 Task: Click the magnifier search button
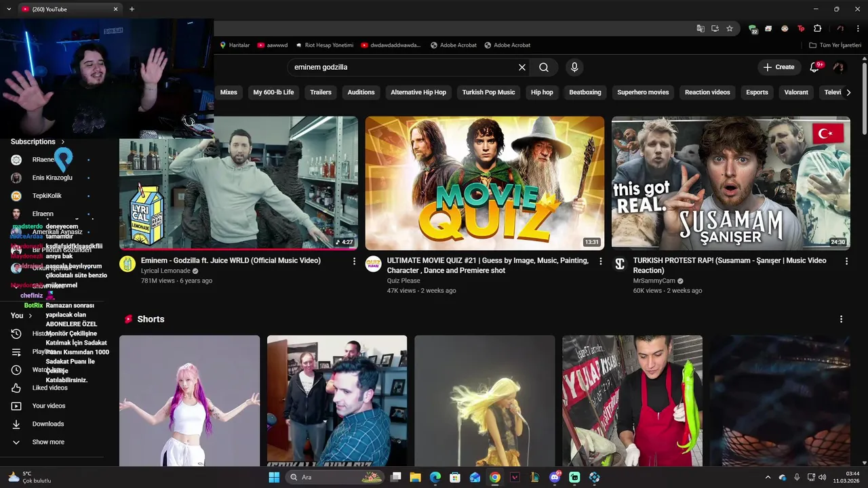(544, 67)
